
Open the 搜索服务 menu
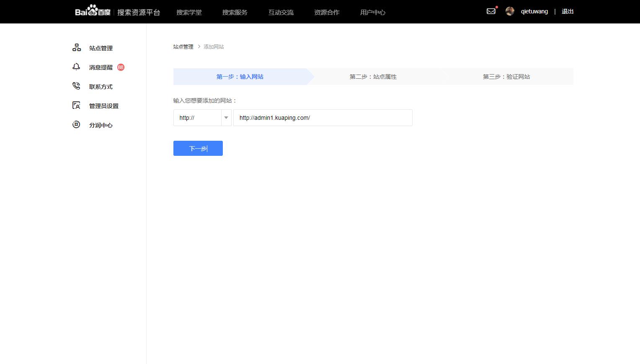(235, 12)
